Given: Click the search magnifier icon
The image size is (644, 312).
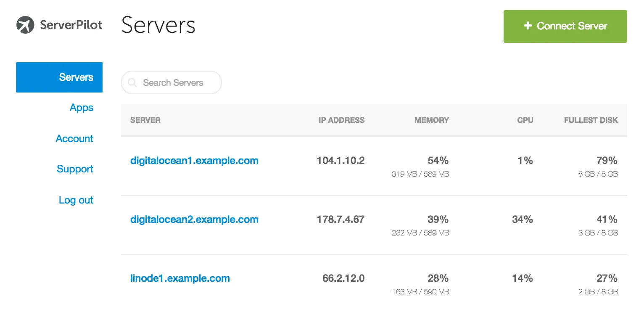Looking at the screenshot, I should [x=132, y=82].
